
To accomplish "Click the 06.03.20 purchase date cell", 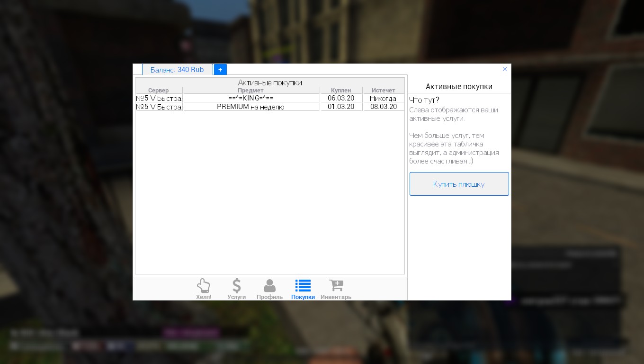I will [341, 98].
